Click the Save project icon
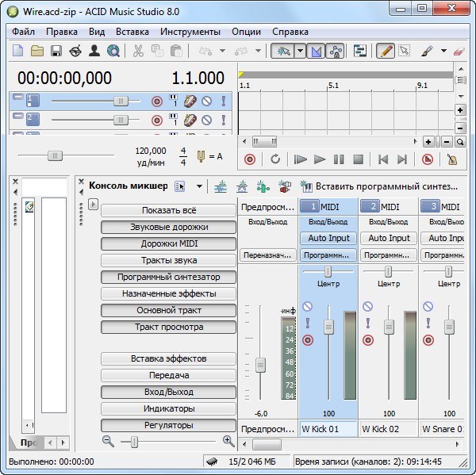Viewport: 476px width, 475px height. 56,51
